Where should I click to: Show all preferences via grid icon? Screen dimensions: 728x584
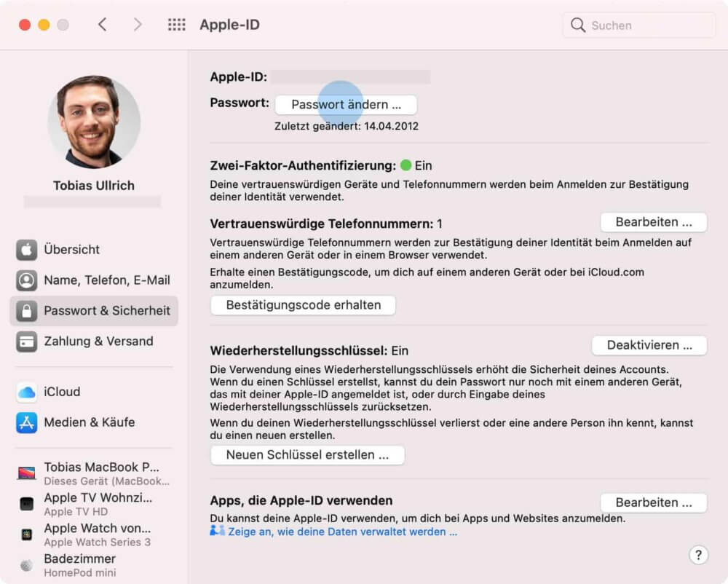click(176, 25)
